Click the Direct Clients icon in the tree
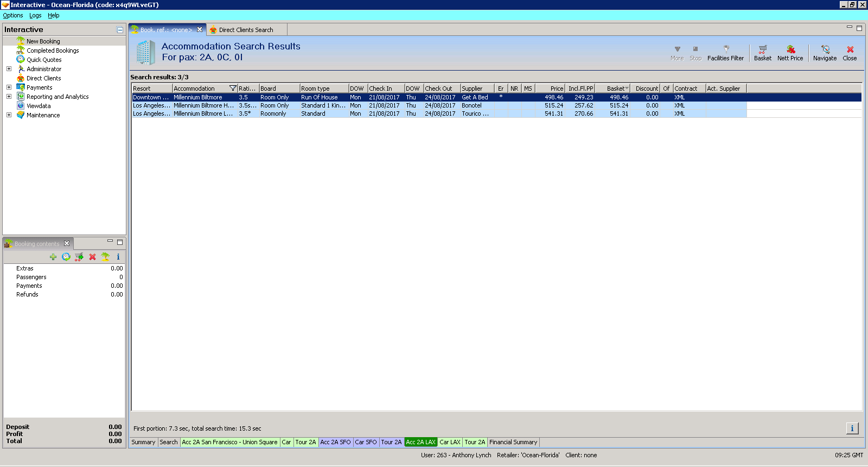 click(21, 78)
